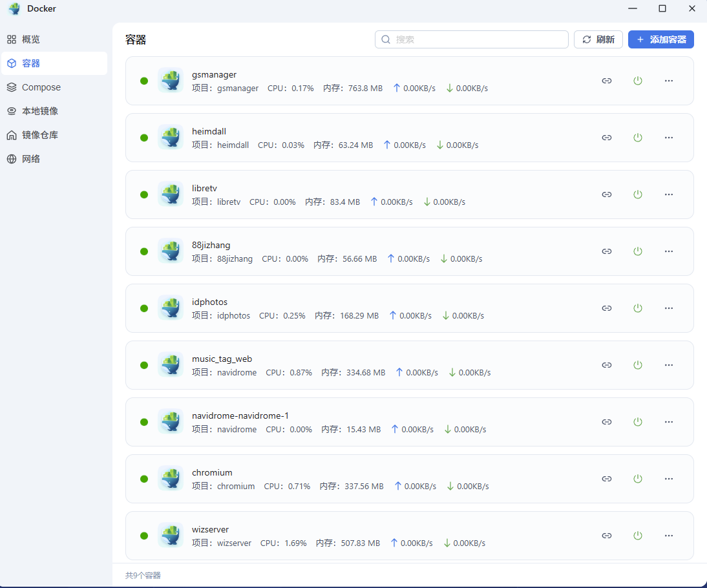Click the wizserver container app icon
This screenshot has width=707, height=588.
171,535
